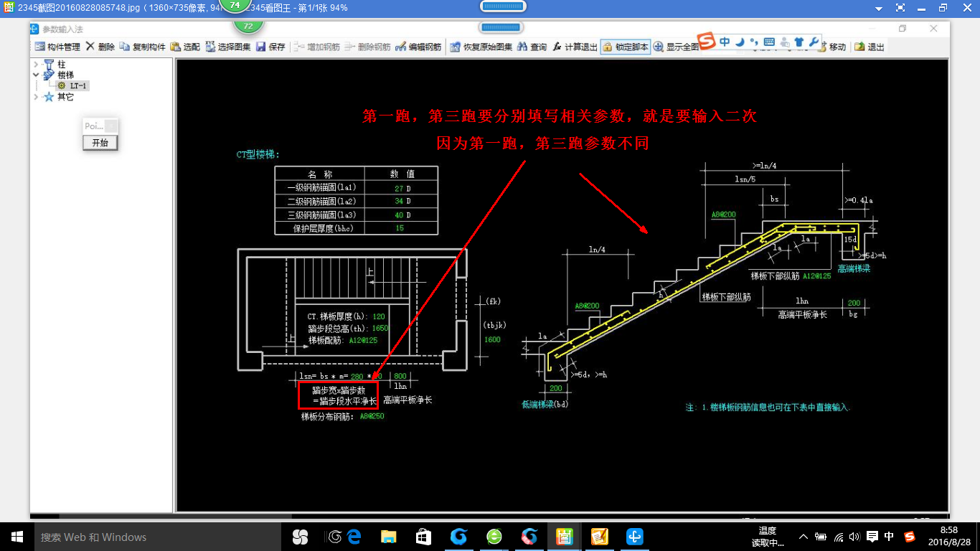Switch to 2345看图王 taskbar icon
The image size is (980, 551).
[x=565, y=537]
